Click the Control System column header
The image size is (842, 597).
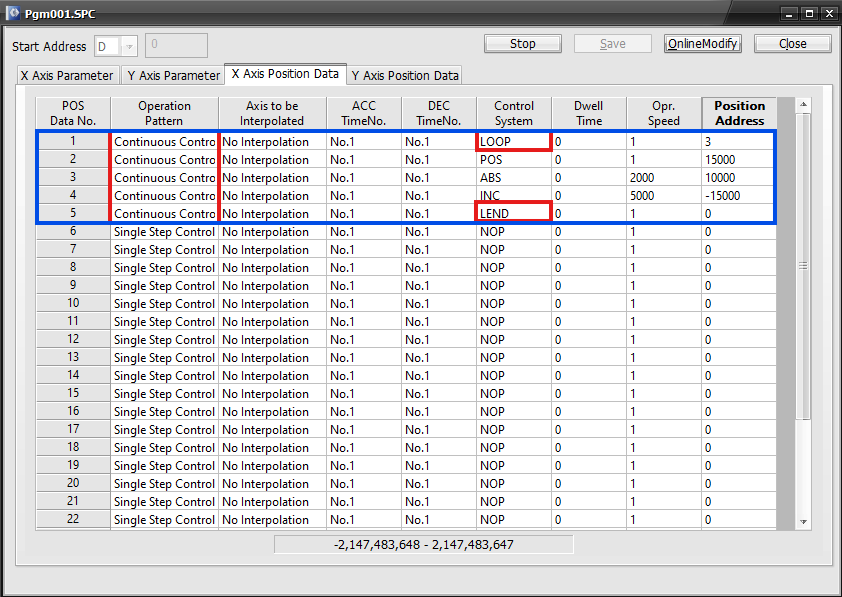[x=514, y=113]
